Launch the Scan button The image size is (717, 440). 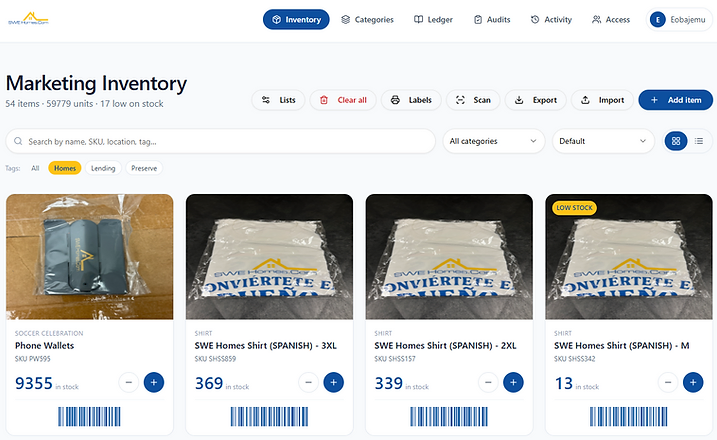click(473, 100)
